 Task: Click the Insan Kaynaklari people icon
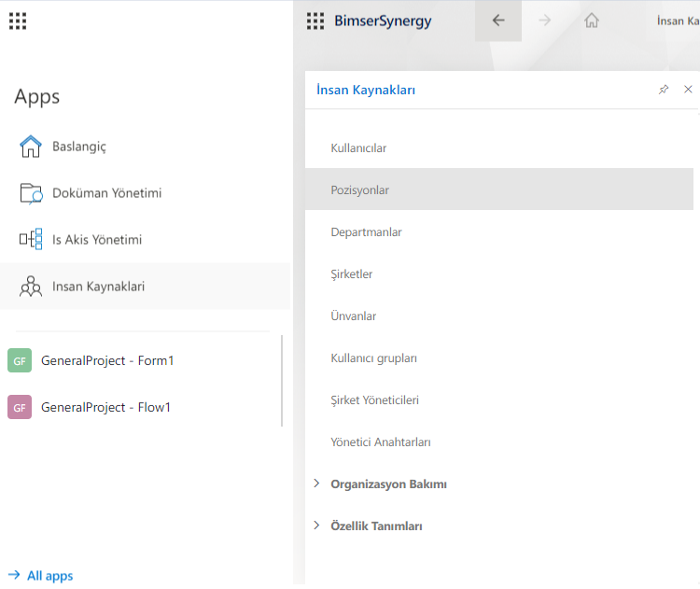[x=31, y=287]
